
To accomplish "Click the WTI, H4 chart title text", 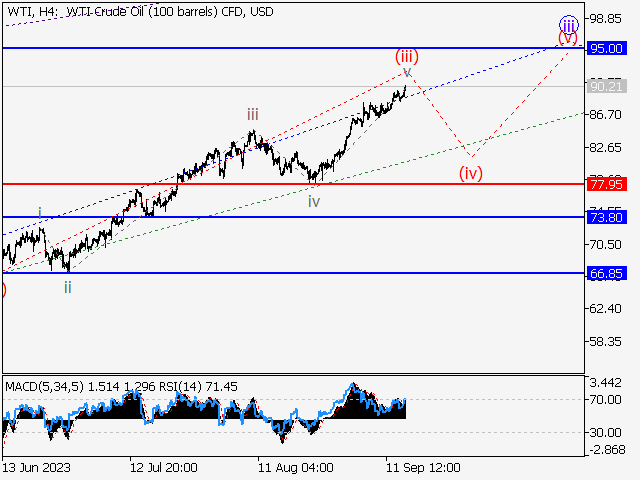I will click(x=140, y=11).
